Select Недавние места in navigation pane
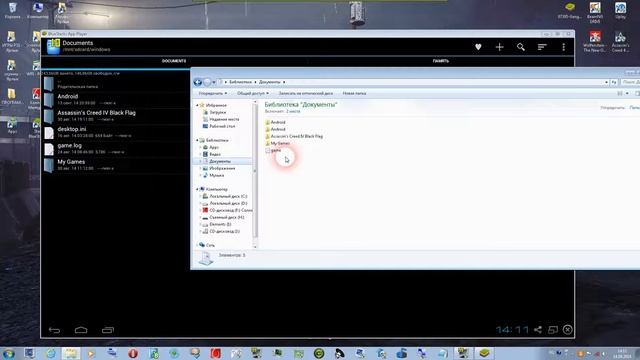 click(x=224, y=119)
